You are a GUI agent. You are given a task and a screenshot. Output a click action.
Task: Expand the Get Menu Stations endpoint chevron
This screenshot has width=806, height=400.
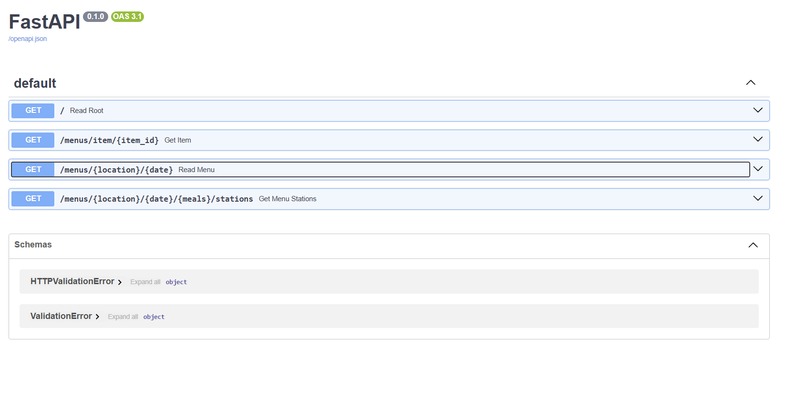pos(758,198)
